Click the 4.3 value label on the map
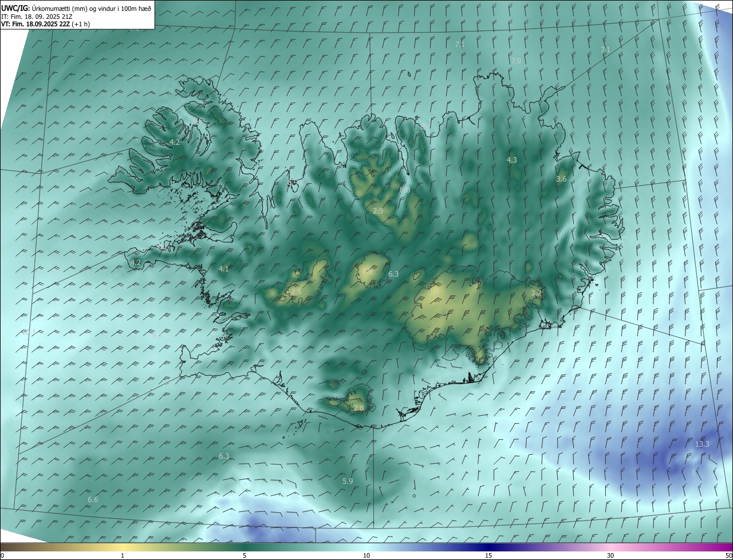 pyautogui.click(x=512, y=160)
